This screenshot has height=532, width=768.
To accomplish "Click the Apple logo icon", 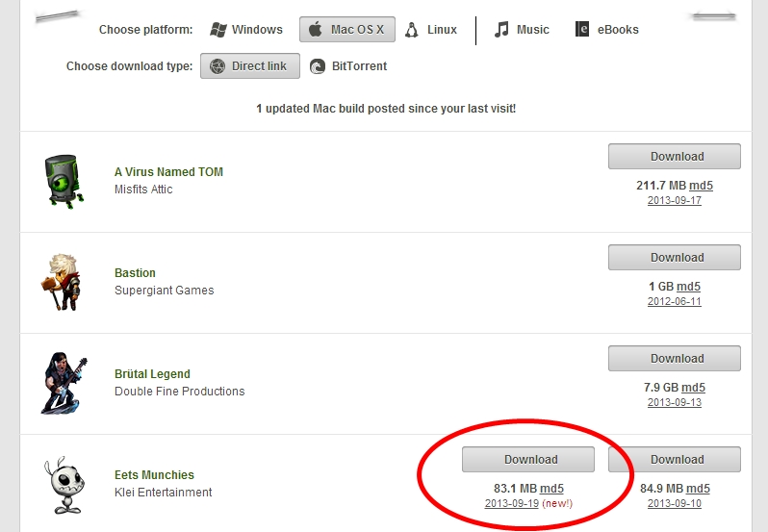I will [316, 30].
